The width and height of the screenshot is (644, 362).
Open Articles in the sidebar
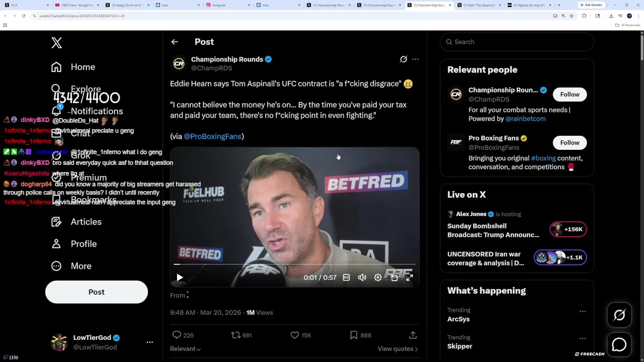tap(76, 222)
